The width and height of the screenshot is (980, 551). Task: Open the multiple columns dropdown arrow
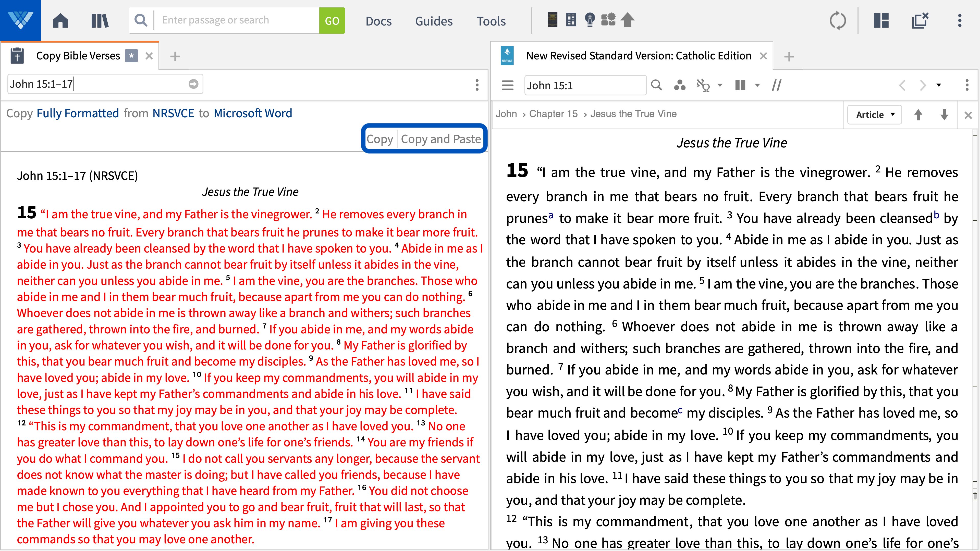point(757,85)
